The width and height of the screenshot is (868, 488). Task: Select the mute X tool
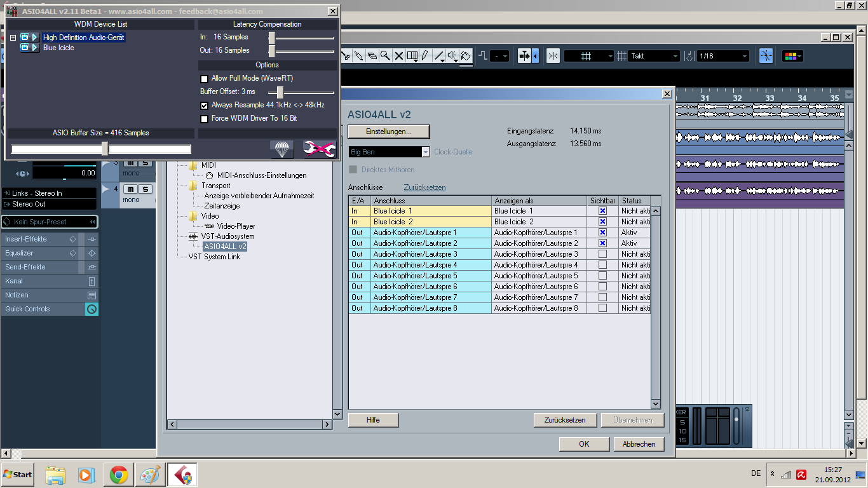click(x=399, y=56)
